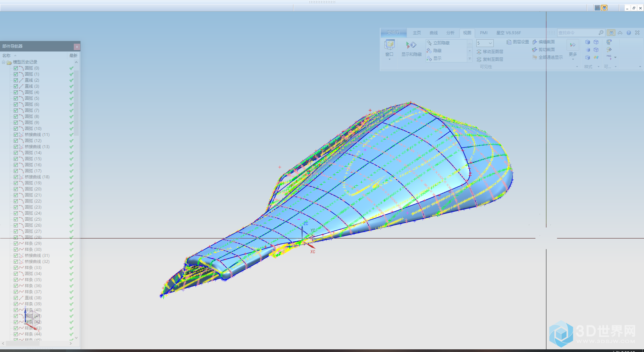
Task: Open the 文件(F) menu
Action: pyautogui.click(x=393, y=33)
